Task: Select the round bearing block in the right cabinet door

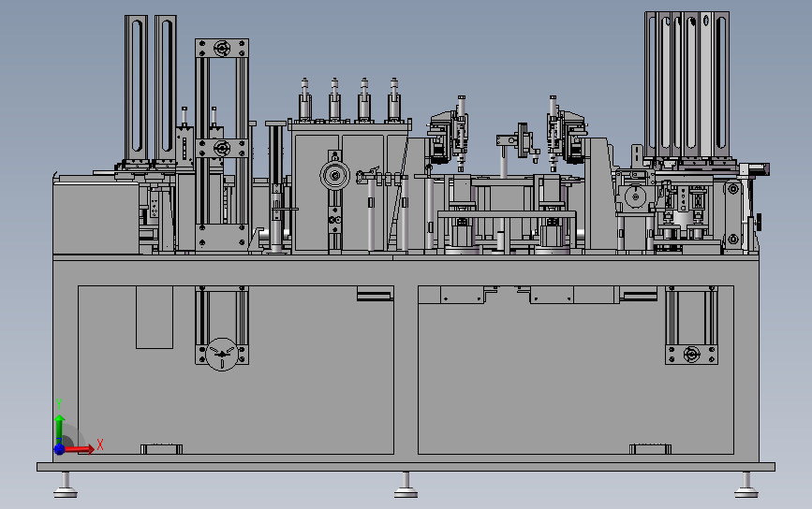Action: pos(692,355)
